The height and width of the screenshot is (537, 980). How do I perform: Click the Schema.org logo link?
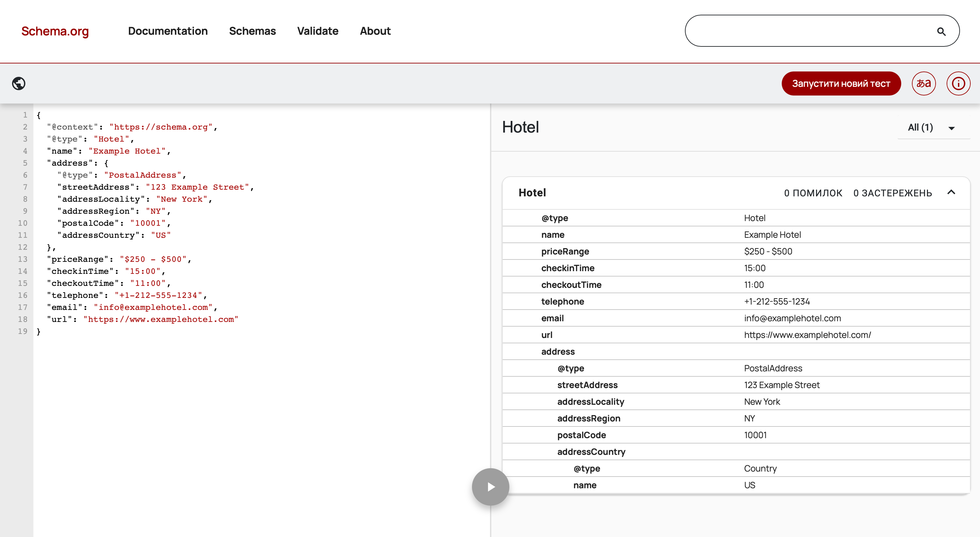pyautogui.click(x=55, y=31)
